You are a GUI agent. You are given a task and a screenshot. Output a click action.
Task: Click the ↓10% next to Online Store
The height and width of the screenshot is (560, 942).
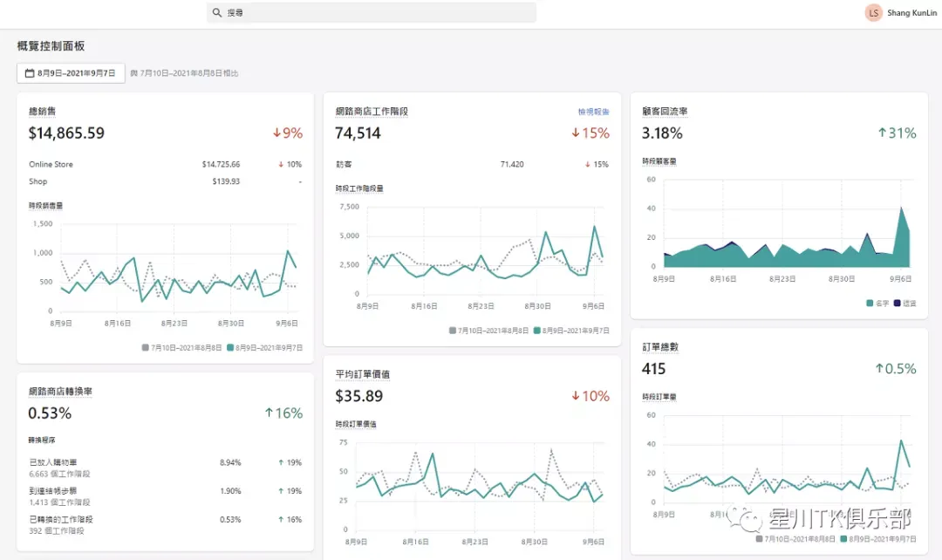tap(290, 164)
